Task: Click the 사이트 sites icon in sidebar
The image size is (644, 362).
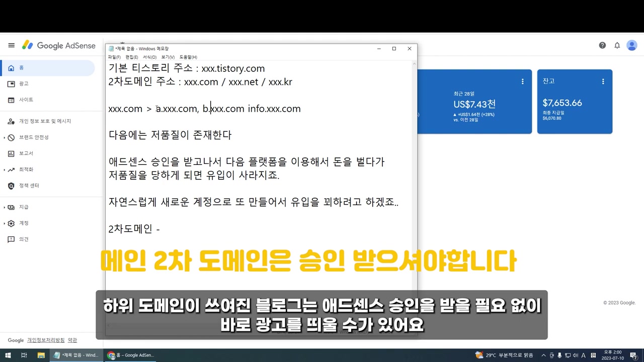Action: pyautogui.click(x=11, y=100)
